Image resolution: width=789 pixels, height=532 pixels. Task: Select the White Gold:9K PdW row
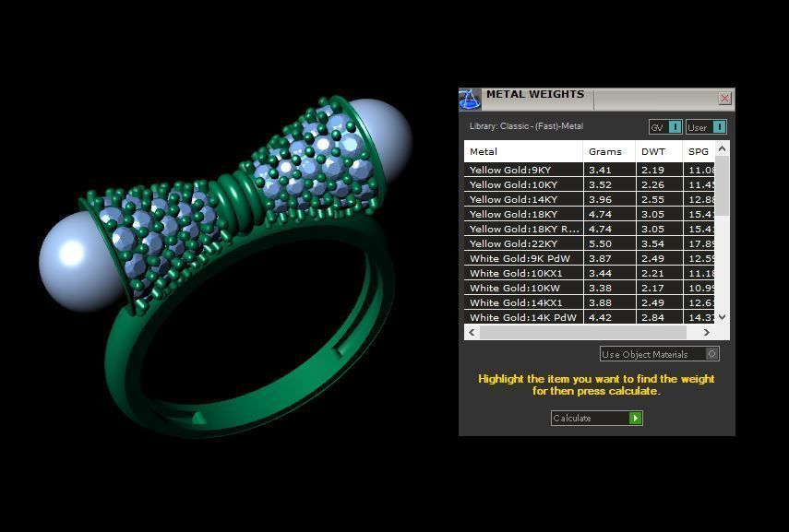[590, 258]
